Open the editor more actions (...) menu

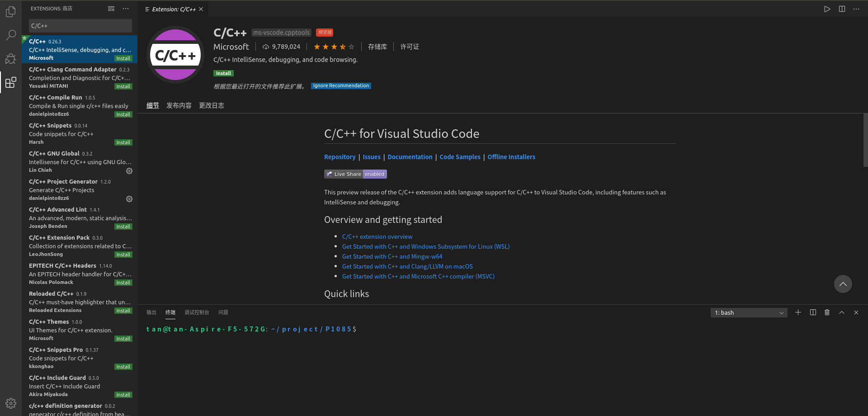[856, 9]
